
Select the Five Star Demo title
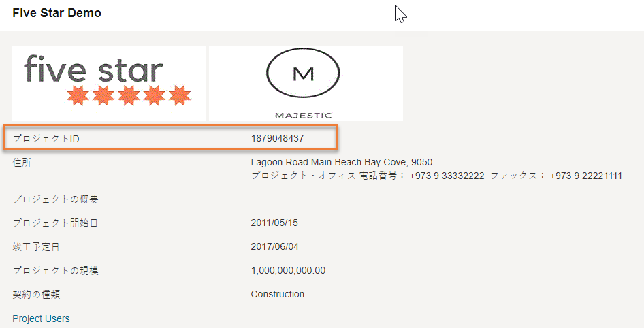pyautogui.click(x=57, y=13)
